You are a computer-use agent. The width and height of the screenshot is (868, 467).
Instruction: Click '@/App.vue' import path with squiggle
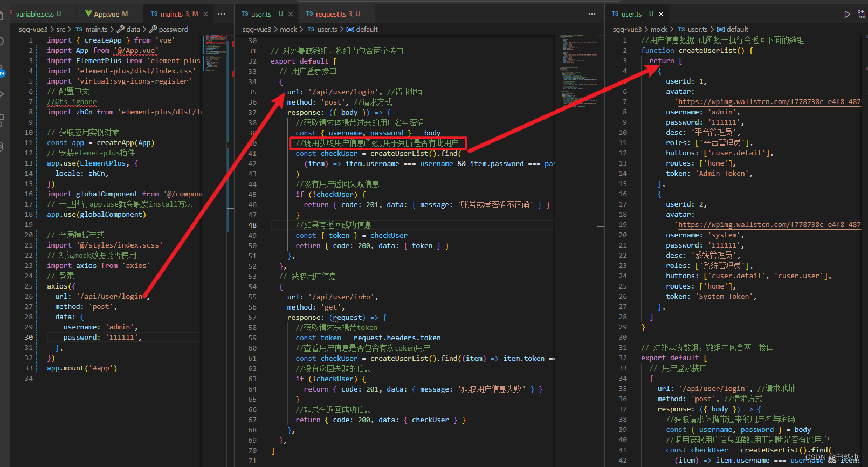click(136, 50)
